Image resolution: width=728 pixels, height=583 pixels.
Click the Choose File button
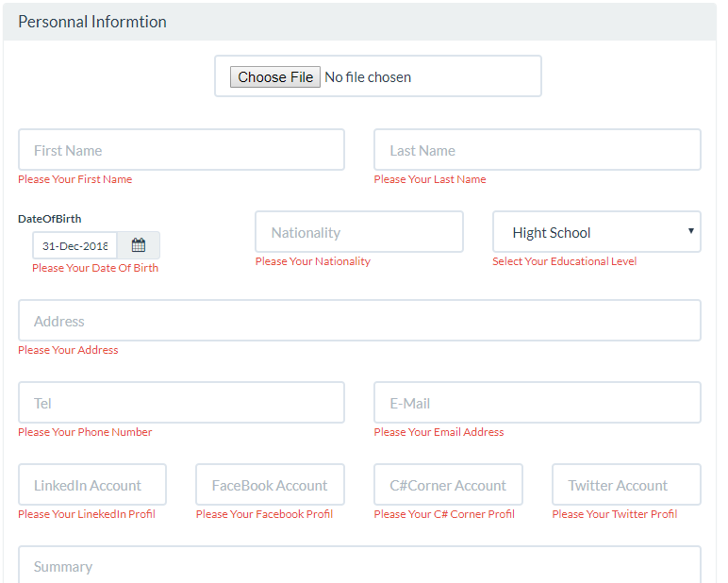click(274, 76)
